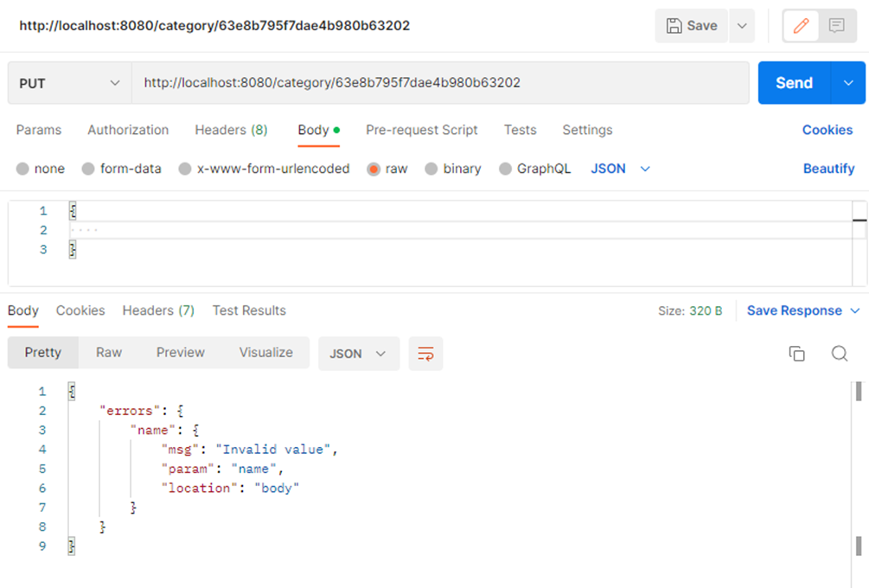Open the response JSON format dropdown

(358, 353)
